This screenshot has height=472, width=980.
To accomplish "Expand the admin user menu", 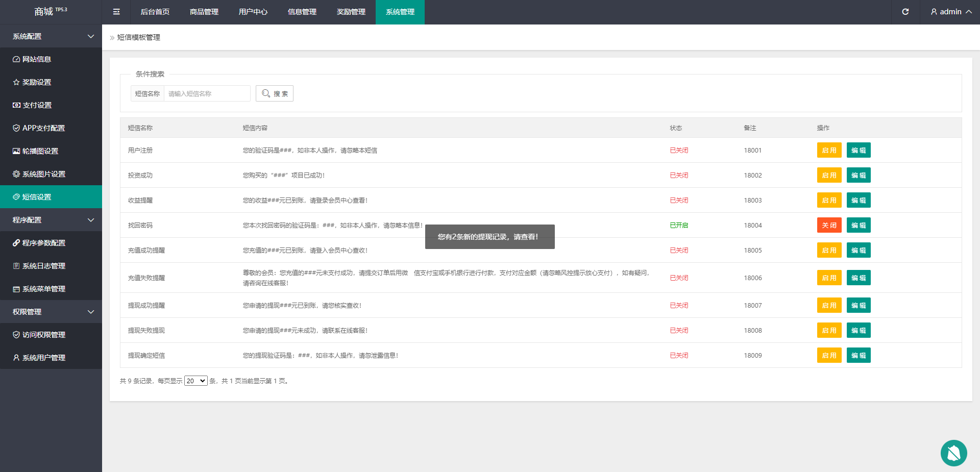I will click(950, 12).
